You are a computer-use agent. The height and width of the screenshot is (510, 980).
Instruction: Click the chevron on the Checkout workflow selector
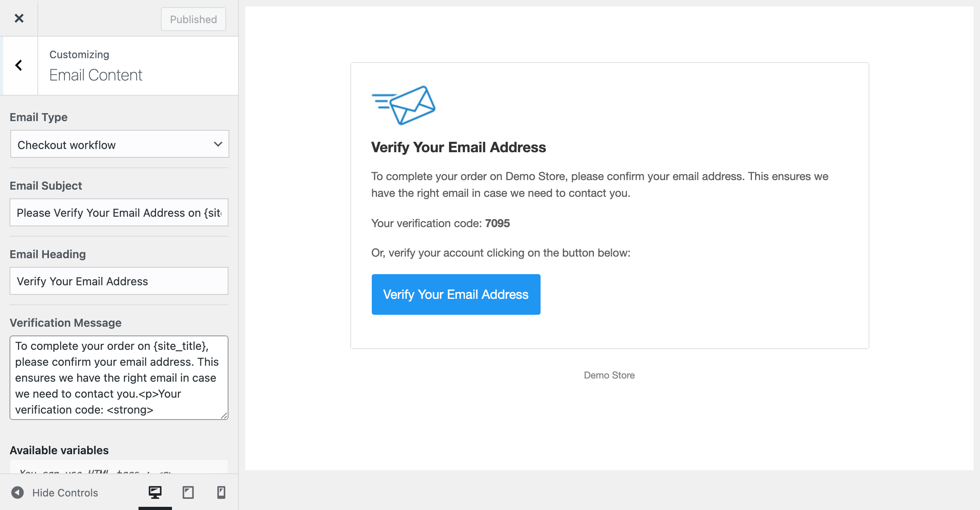pos(218,144)
